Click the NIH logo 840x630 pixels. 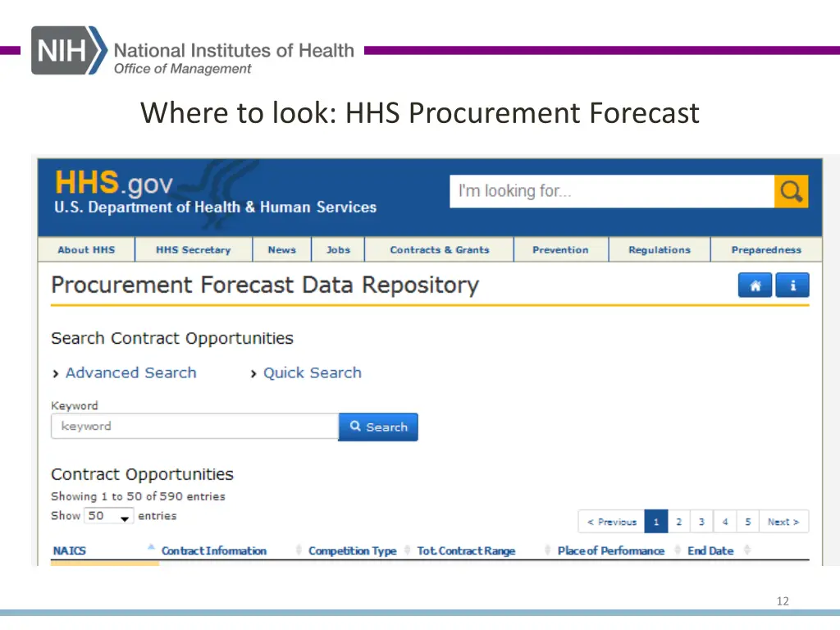pyautogui.click(x=65, y=50)
